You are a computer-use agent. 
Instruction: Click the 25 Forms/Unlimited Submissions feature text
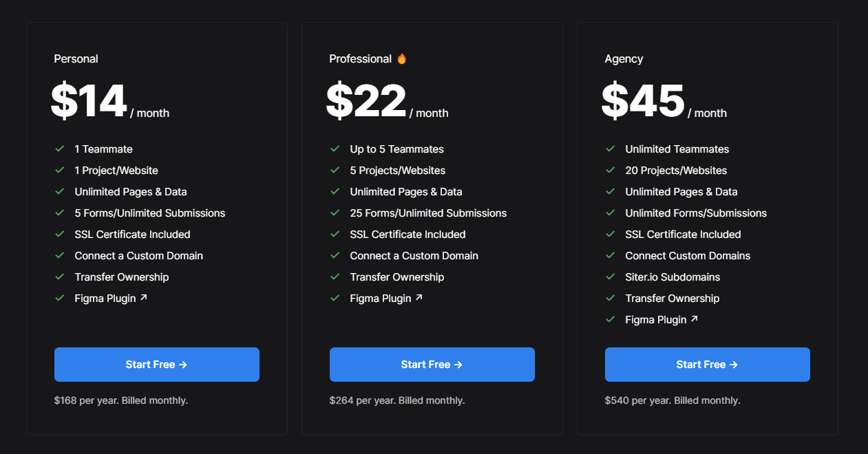[428, 213]
